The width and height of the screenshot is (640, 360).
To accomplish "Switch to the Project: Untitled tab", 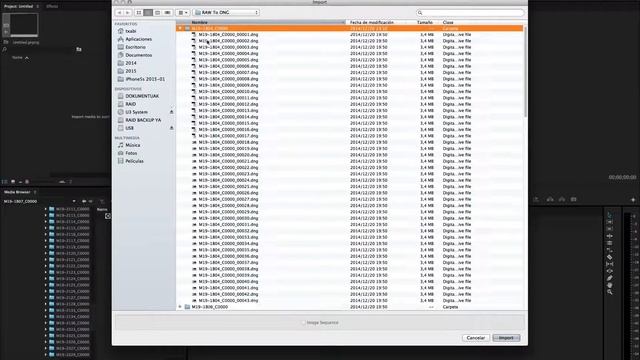I will click(18, 7).
